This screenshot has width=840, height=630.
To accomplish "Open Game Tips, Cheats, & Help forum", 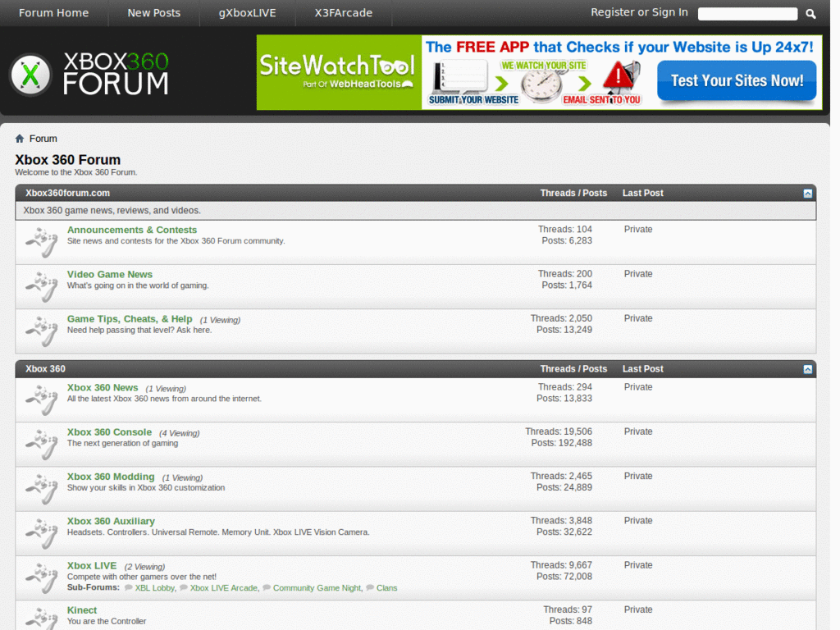I will coord(130,319).
